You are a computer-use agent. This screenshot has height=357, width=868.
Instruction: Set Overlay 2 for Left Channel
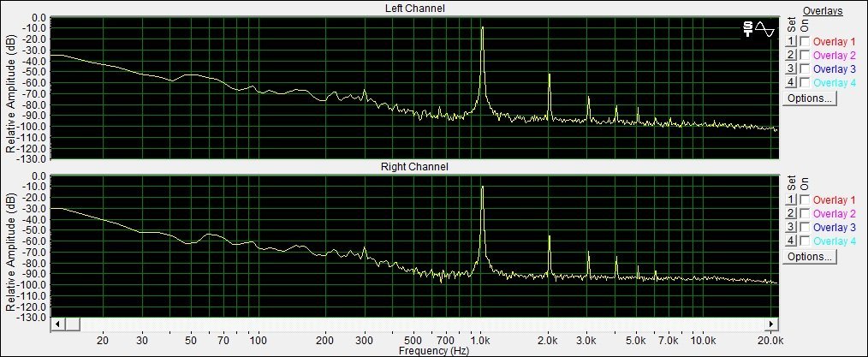791,55
